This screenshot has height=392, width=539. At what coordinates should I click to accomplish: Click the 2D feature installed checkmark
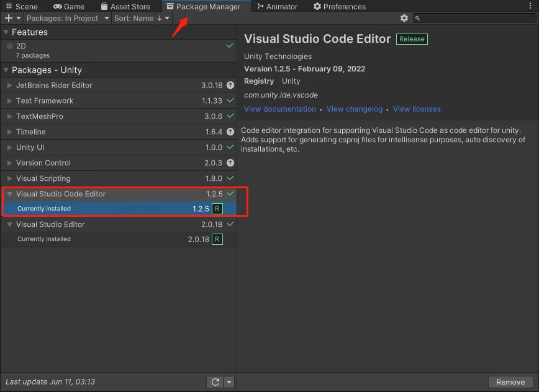[x=230, y=46]
